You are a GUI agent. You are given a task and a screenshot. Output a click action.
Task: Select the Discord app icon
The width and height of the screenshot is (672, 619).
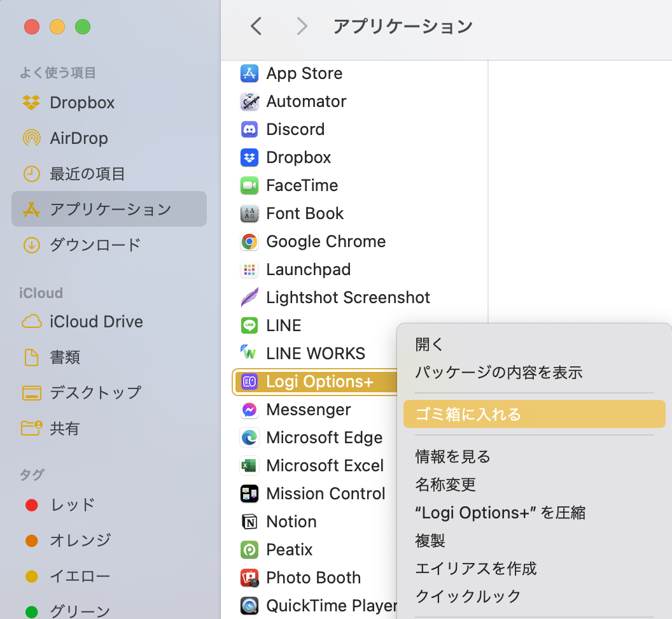(249, 129)
